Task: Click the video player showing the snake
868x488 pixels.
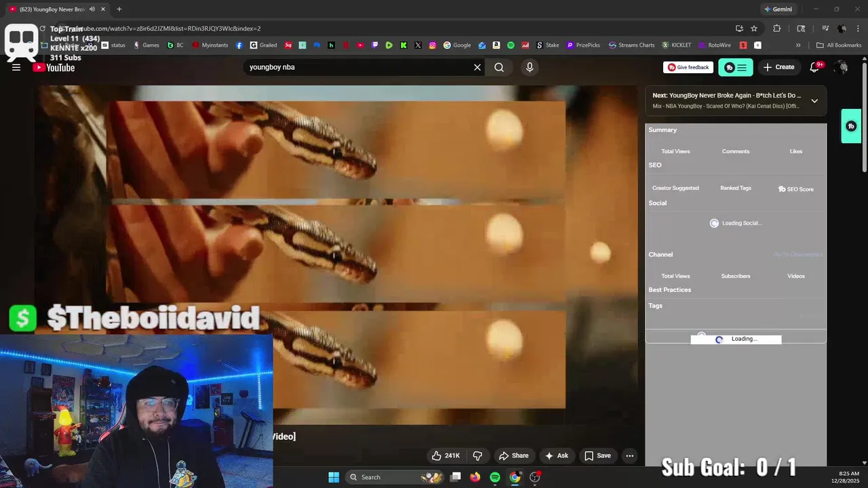Action: click(x=336, y=255)
